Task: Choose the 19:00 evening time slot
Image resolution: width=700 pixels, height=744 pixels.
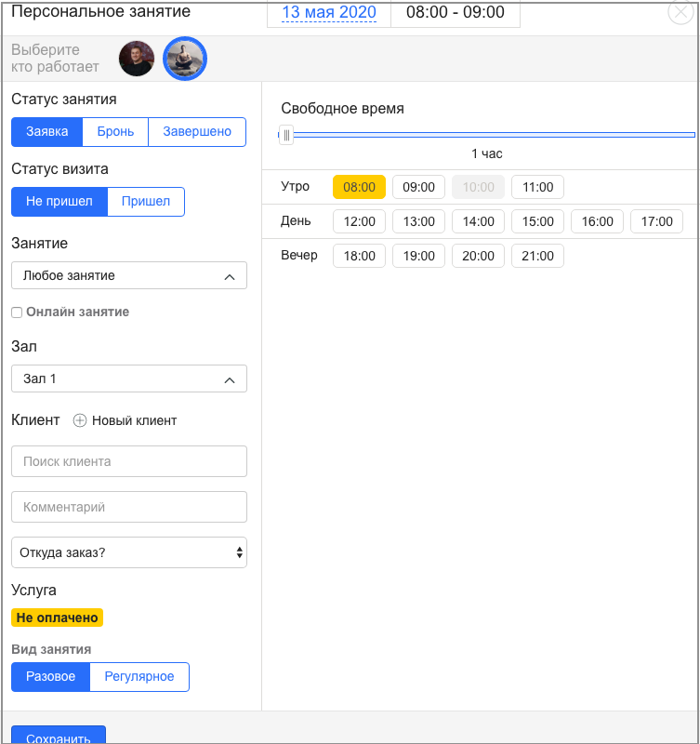Action: (x=418, y=256)
